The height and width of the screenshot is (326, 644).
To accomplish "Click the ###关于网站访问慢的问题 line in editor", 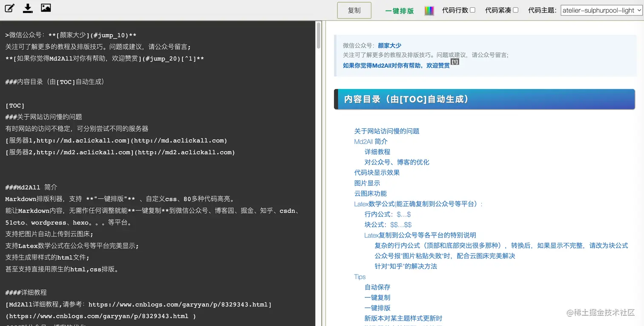I will pyautogui.click(x=43, y=117).
